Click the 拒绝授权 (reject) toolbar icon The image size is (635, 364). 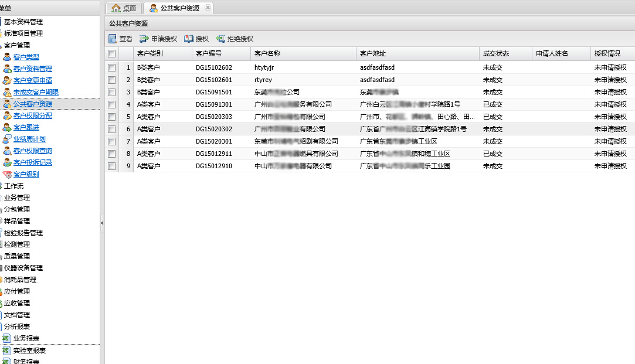click(220, 39)
